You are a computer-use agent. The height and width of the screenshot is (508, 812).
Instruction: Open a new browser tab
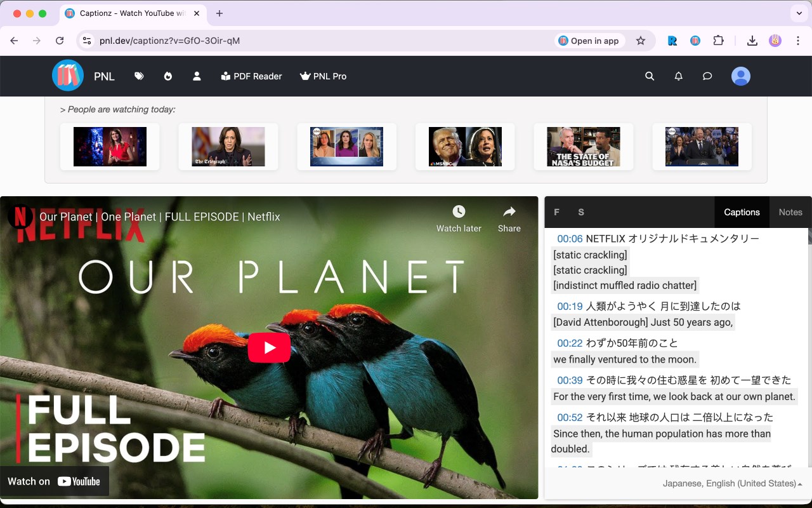tap(219, 13)
